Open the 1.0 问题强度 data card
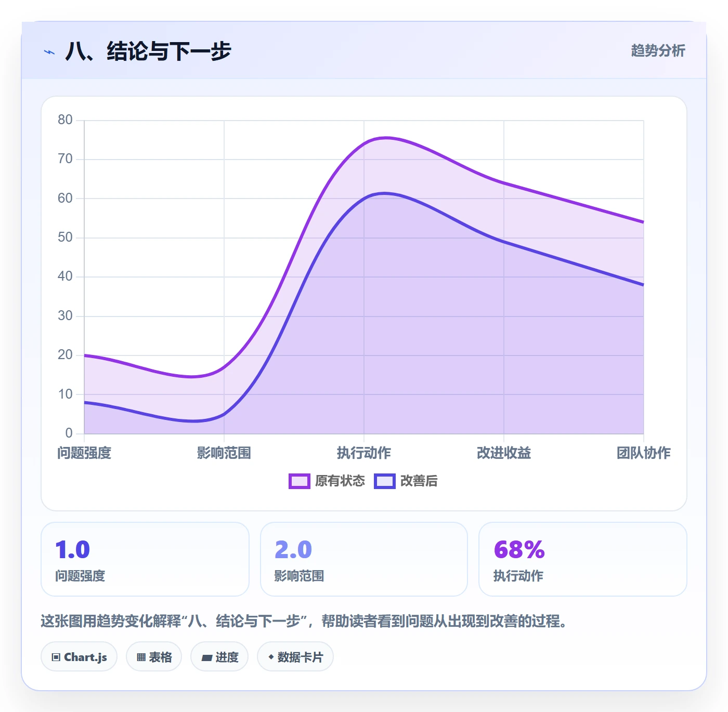The image size is (728, 712). tap(145, 559)
